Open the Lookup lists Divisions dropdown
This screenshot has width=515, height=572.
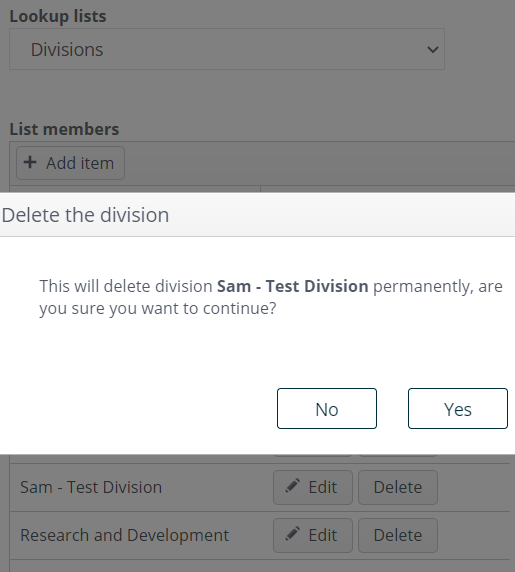click(x=227, y=49)
